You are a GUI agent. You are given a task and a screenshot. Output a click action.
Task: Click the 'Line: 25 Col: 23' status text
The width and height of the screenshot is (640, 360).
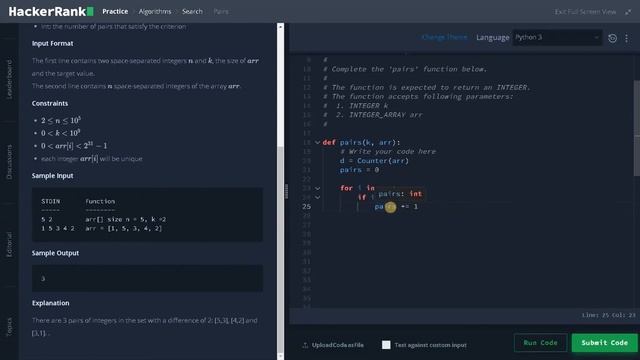[609, 315]
